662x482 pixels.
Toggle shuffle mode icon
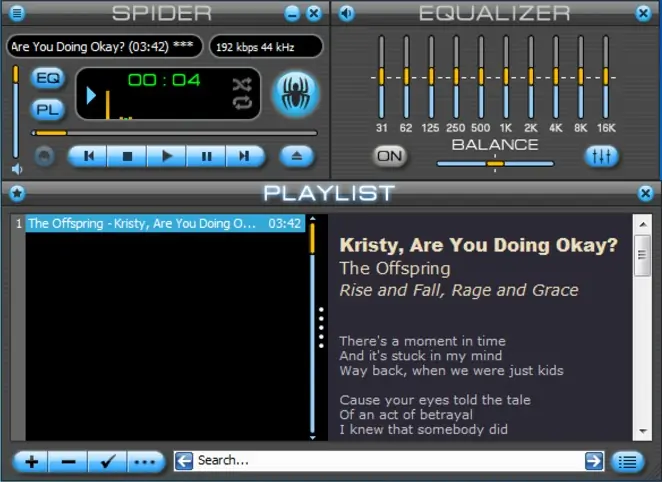click(x=242, y=84)
